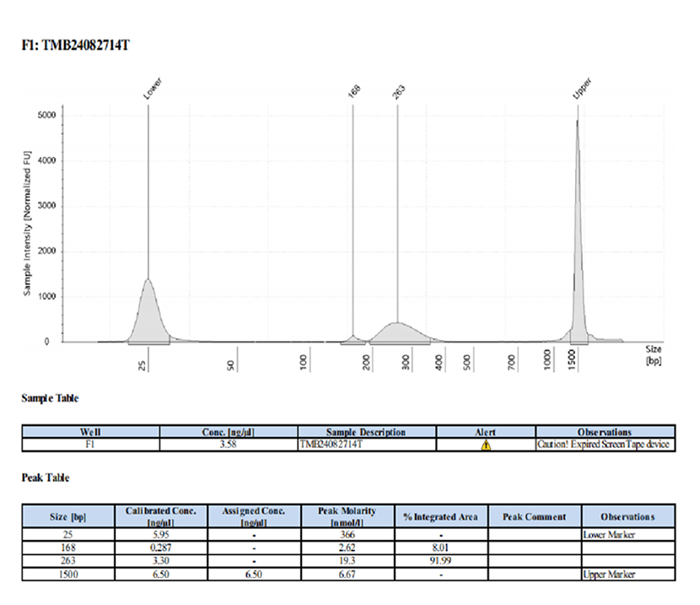Click the 'Conc. [ng/µl]' column header in Sample Table

228,432
